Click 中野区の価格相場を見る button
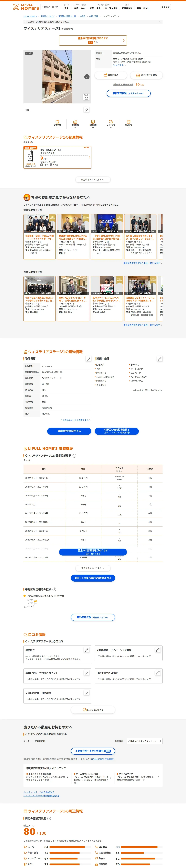This screenshot has height=868, width=186. (117, 431)
